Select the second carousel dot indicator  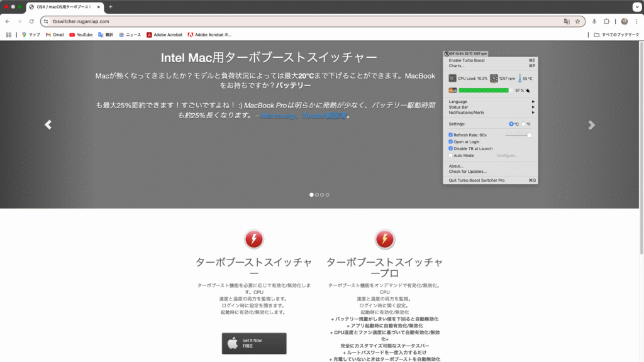click(x=317, y=195)
